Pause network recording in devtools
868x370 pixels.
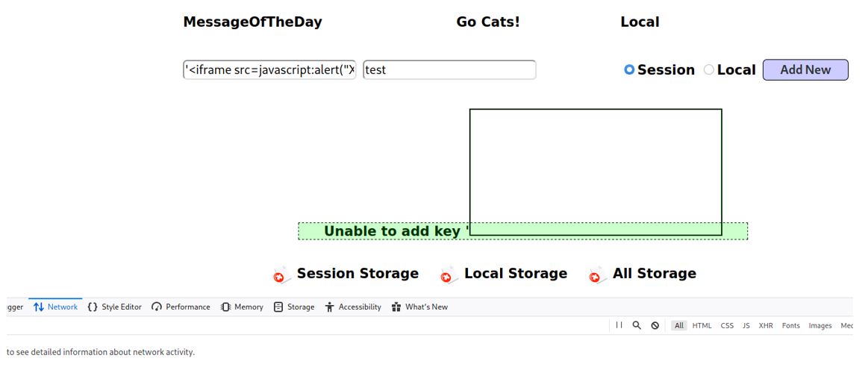[619, 325]
